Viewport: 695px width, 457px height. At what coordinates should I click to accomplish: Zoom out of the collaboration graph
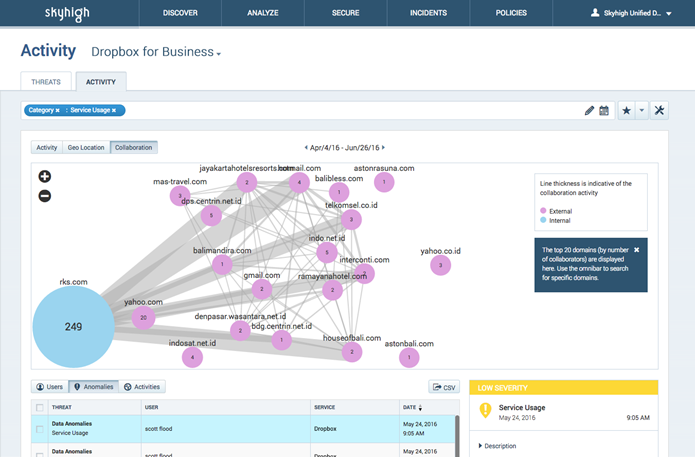click(x=45, y=196)
